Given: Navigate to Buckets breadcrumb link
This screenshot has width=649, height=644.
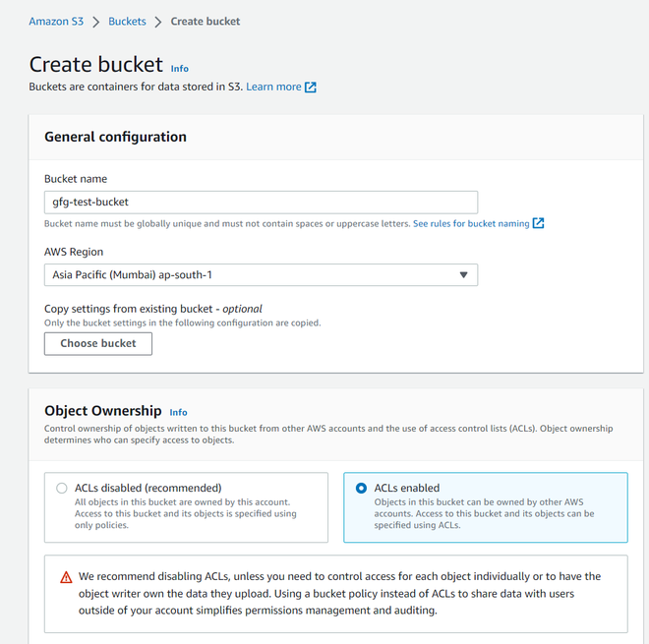Looking at the screenshot, I should point(127,22).
